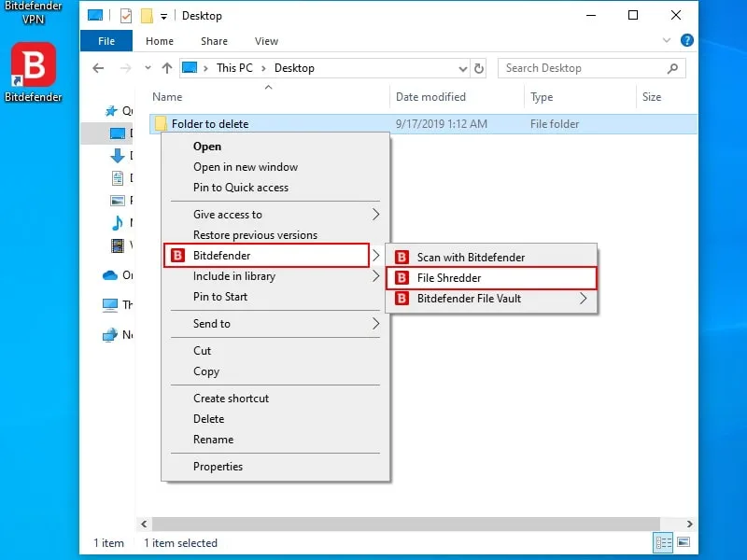Go up one folder level arrow

tap(167, 68)
